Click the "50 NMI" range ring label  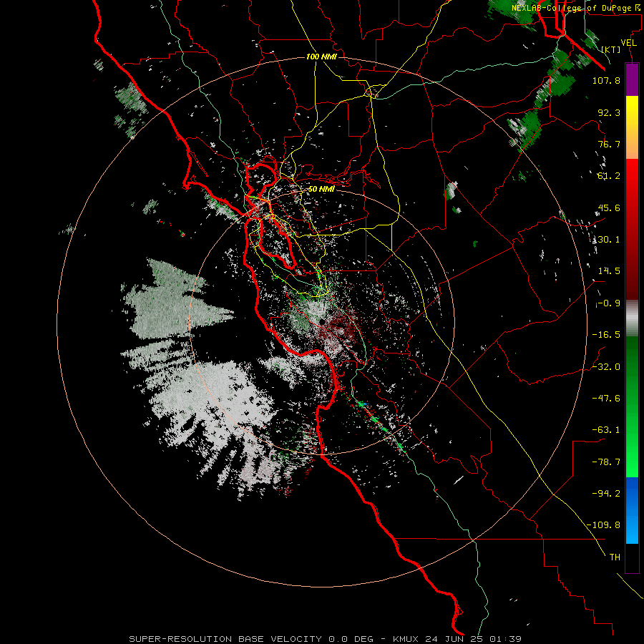pyautogui.click(x=321, y=189)
